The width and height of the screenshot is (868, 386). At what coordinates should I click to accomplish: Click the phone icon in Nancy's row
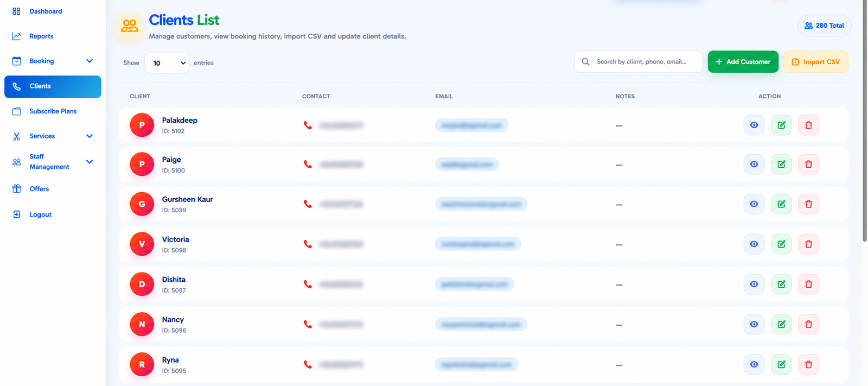click(308, 324)
